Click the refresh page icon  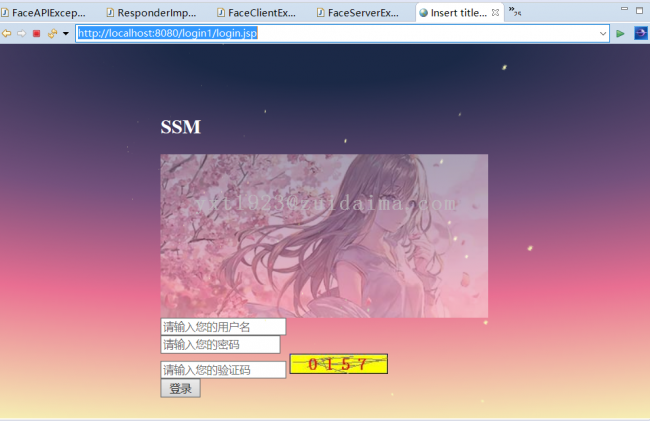(52, 33)
